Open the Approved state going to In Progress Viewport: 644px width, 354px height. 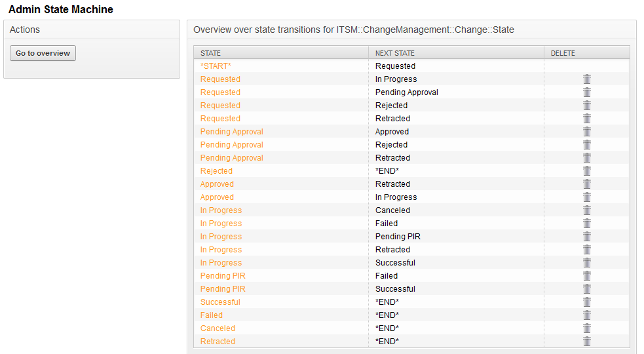(217, 197)
